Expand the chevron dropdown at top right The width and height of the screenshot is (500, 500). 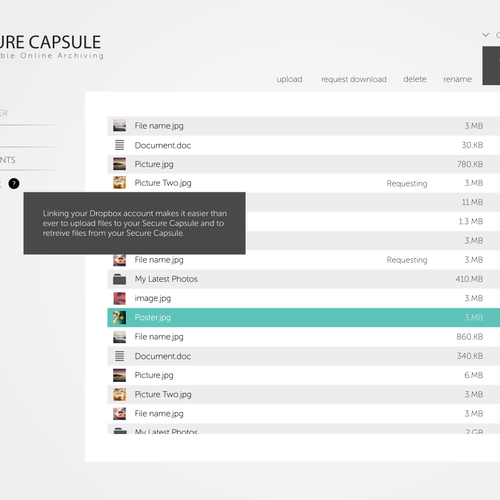click(486, 35)
